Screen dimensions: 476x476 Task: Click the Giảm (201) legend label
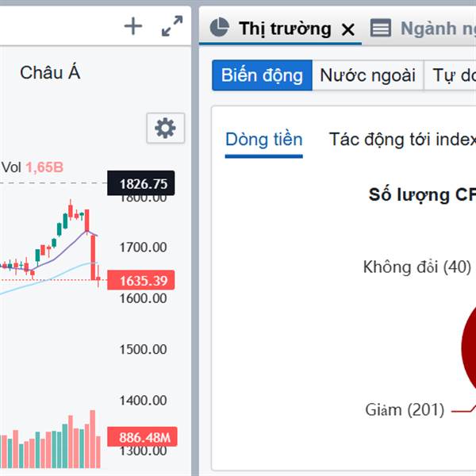coord(405,410)
